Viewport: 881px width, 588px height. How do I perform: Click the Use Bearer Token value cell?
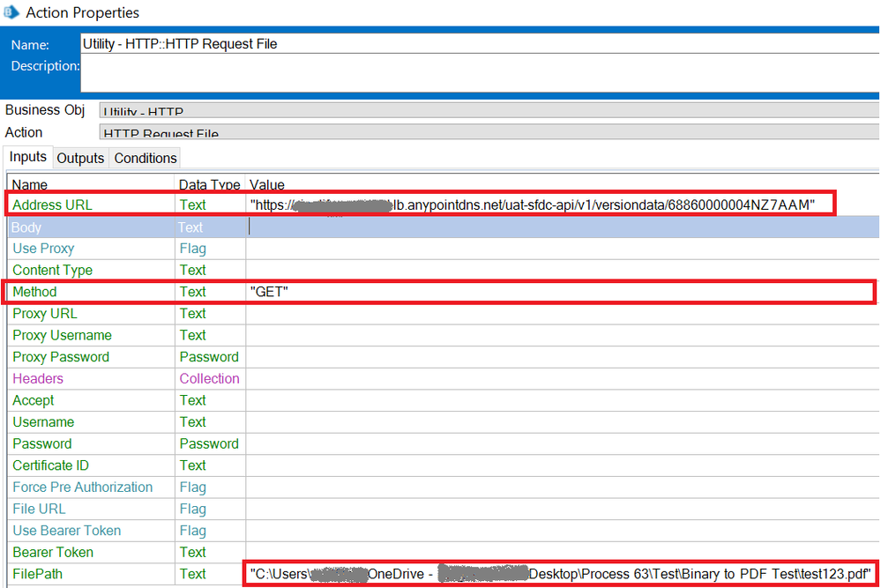563,531
